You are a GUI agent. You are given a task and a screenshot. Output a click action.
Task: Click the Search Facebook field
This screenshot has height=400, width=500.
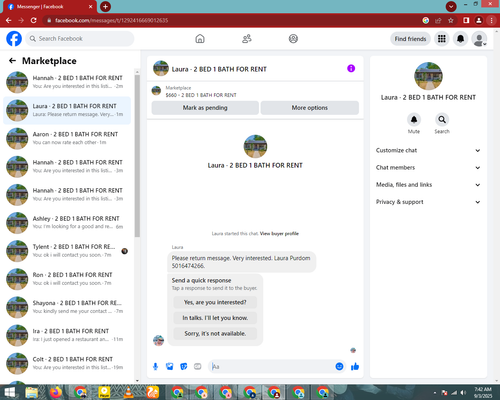tap(80, 39)
